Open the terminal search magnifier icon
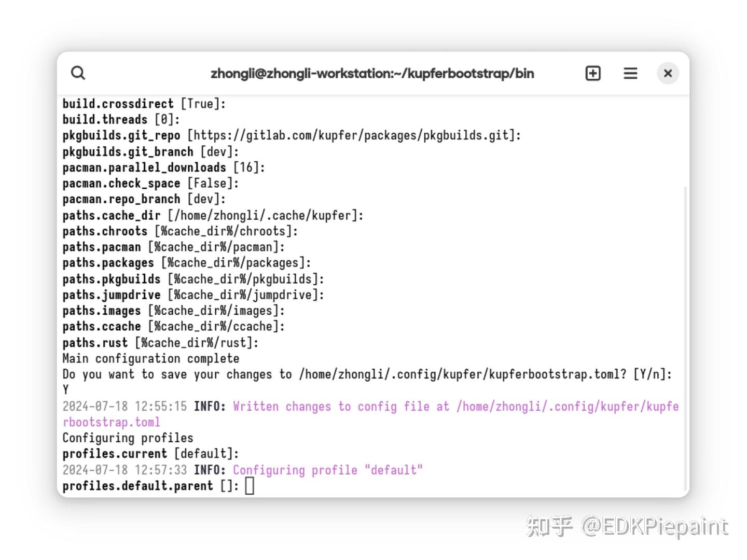Viewport: 747px width, 560px height. coord(78,73)
